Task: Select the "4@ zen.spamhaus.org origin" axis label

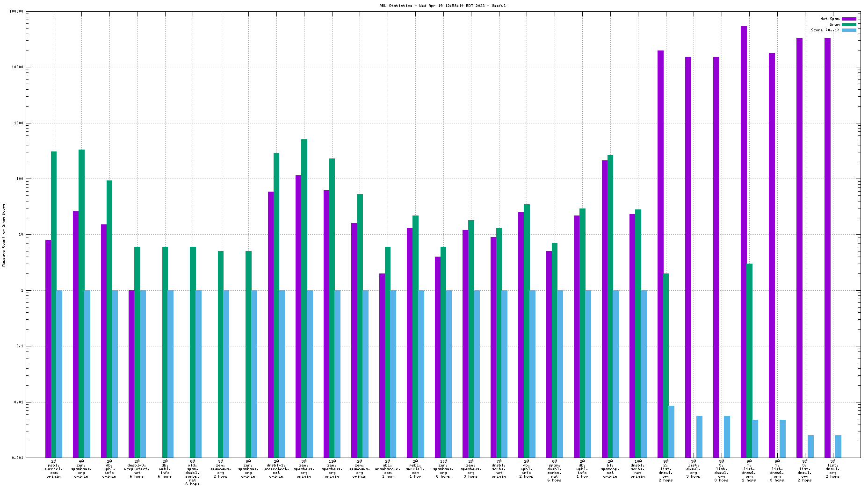Action: click(81, 469)
